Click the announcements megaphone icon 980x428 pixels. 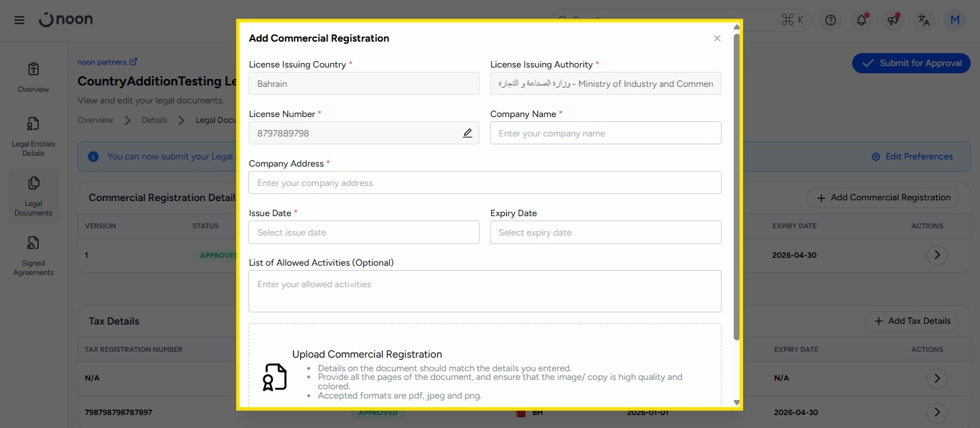click(x=892, y=20)
